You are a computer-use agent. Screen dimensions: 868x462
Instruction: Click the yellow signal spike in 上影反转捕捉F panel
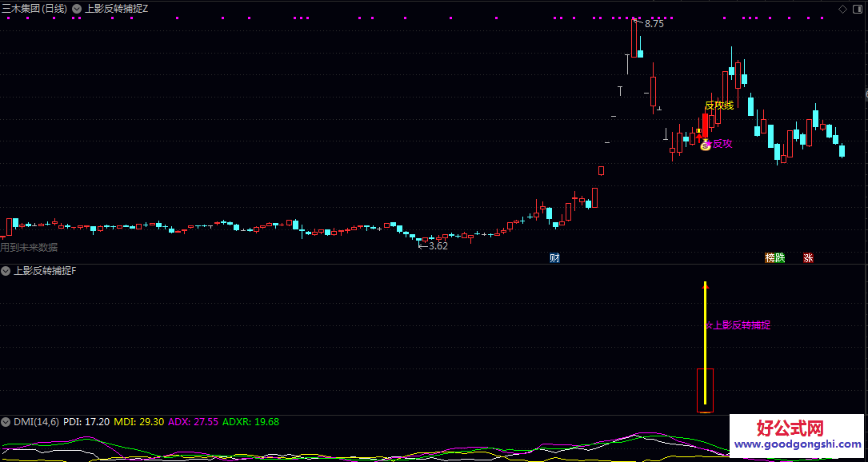point(705,343)
